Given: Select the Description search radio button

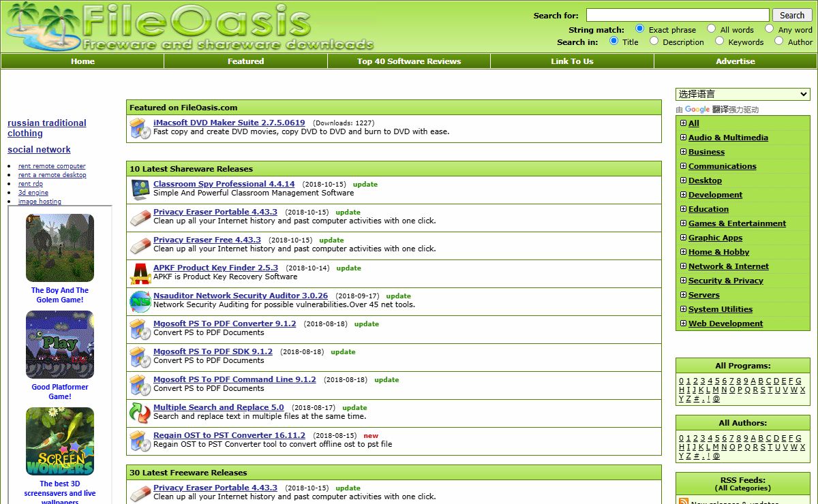Looking at the screenshot, I should 654,41.
